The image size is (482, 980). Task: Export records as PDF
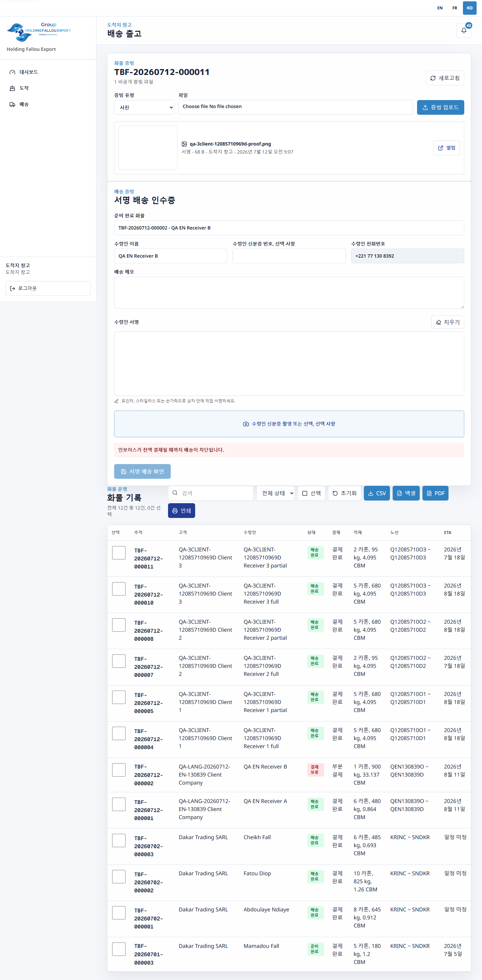[435, 493]
